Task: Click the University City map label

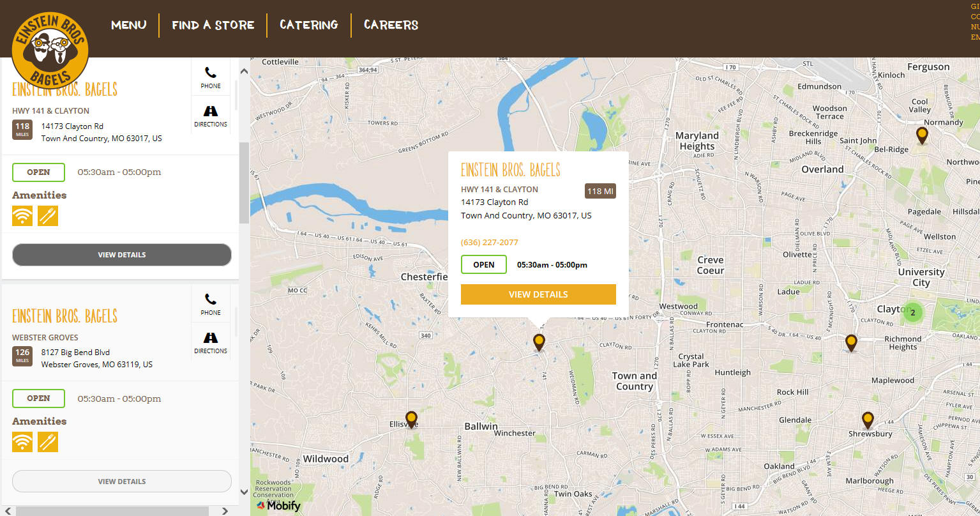Action: pos(921,277)
